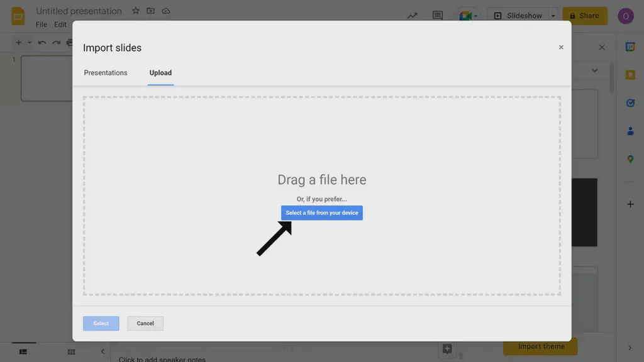Open Google Maps in the side panel
Screen dimensions: 644x362
[630, 159]
